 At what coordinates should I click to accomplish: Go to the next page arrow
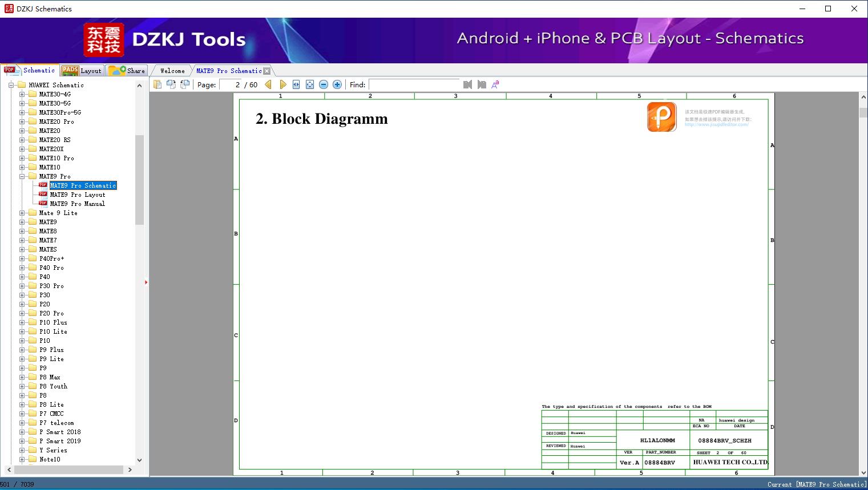(x=282, y=84)
